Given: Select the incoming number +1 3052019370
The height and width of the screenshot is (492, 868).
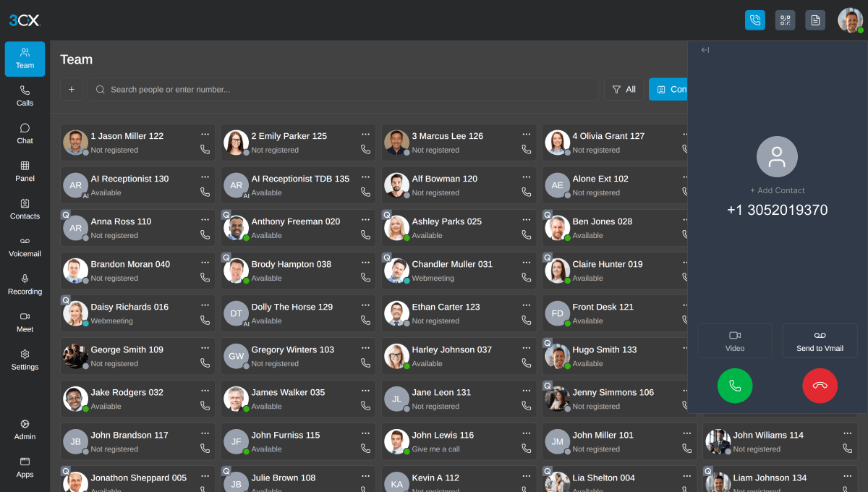Looking at the screenshot, I should click(x=777, y=210).
